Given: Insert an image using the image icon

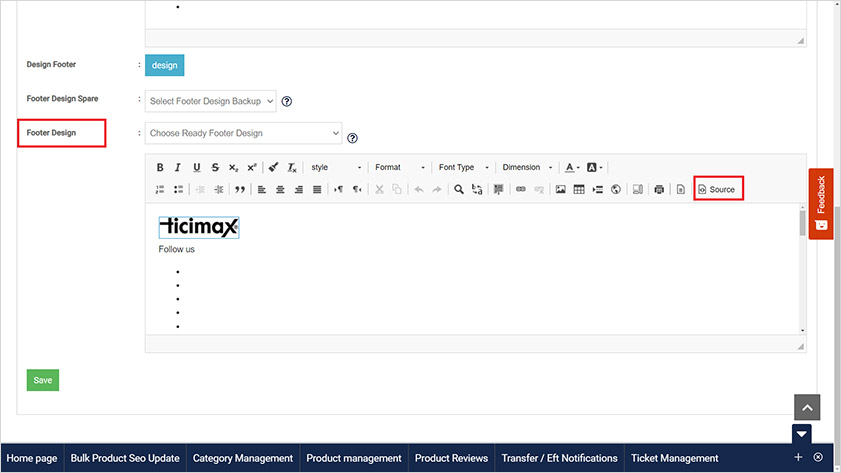Looking at the screenshot, I should point(561,189).
